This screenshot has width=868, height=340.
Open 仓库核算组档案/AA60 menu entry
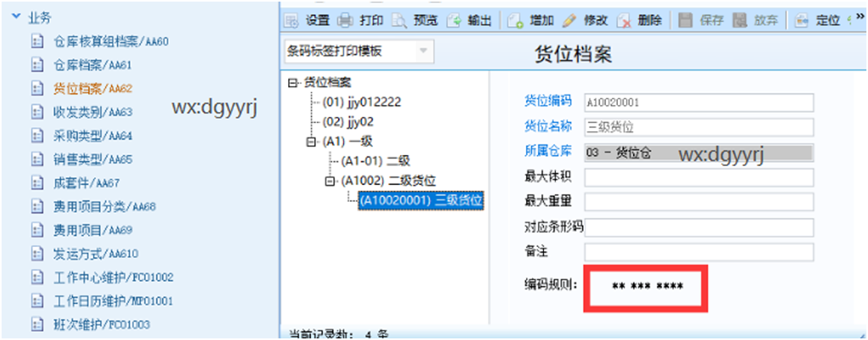pyautogui.click(x=111, y=41)
